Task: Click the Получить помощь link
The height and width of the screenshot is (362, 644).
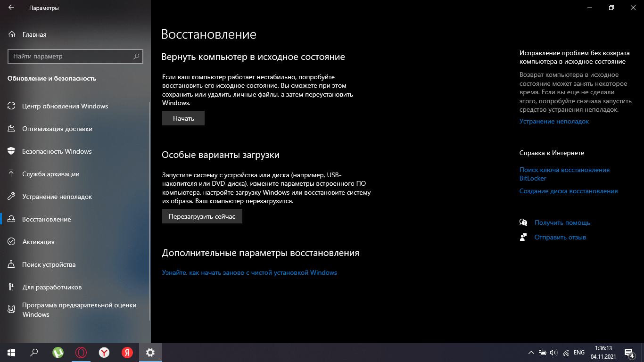Action: coord(562,222)
